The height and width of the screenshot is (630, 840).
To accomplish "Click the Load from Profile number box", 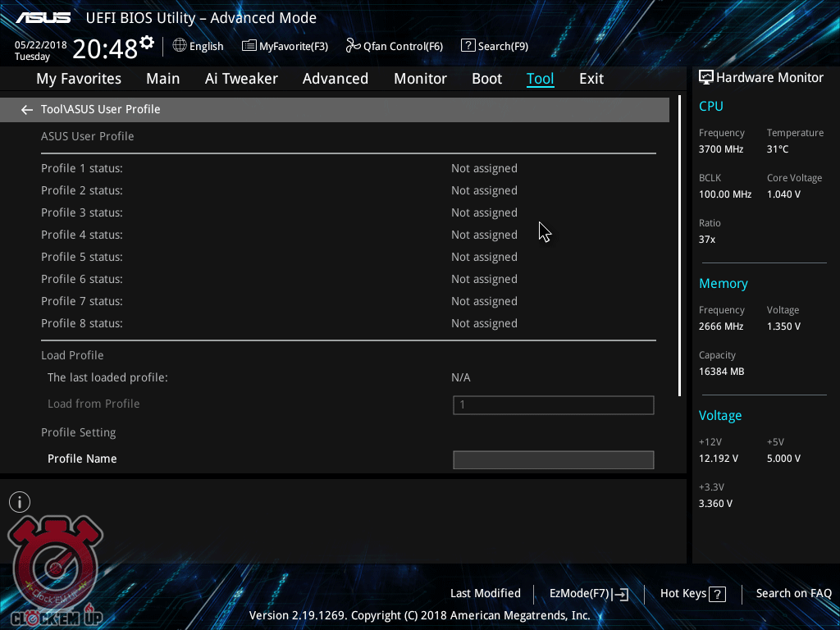I will [x=553, y=404].
